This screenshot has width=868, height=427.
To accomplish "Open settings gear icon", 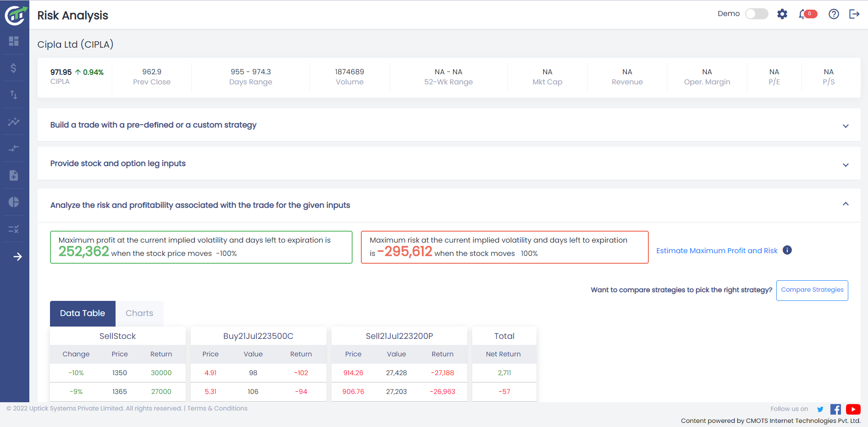I will [x=782, y=14].
